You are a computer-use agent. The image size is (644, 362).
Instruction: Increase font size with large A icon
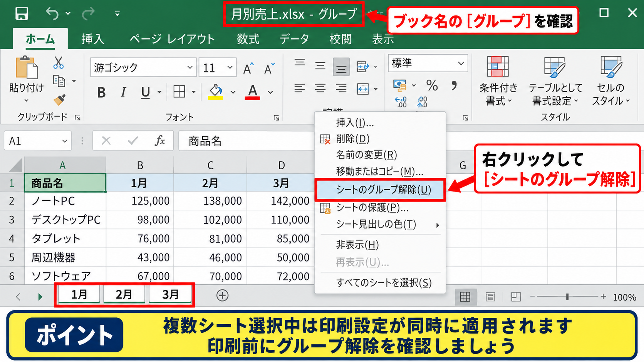tap(248, 68)
